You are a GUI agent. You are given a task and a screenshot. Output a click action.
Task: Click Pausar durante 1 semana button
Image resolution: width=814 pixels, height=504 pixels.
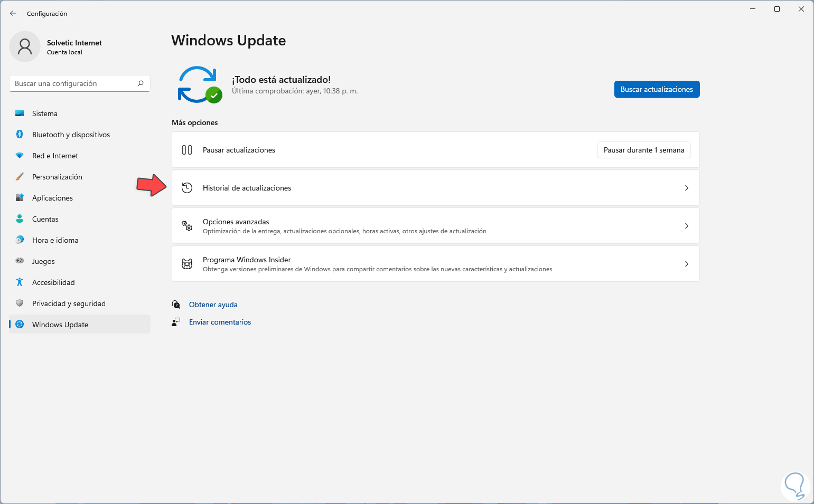(644, 150)
